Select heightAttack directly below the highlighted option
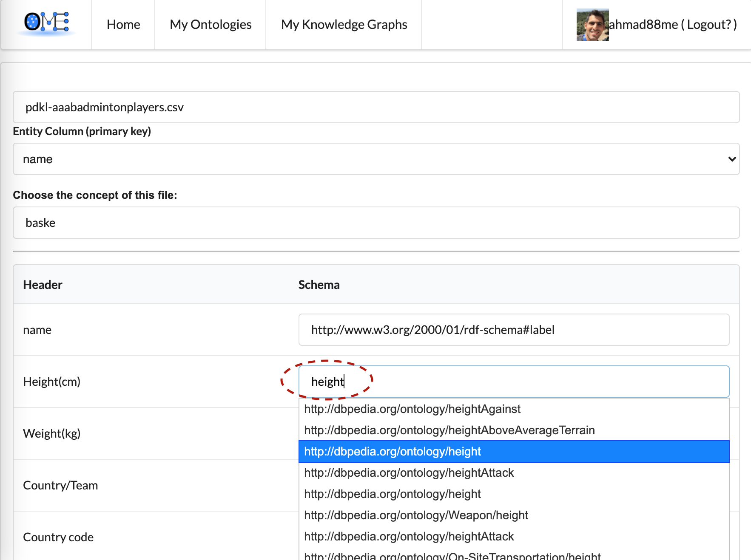 (409, 472)
